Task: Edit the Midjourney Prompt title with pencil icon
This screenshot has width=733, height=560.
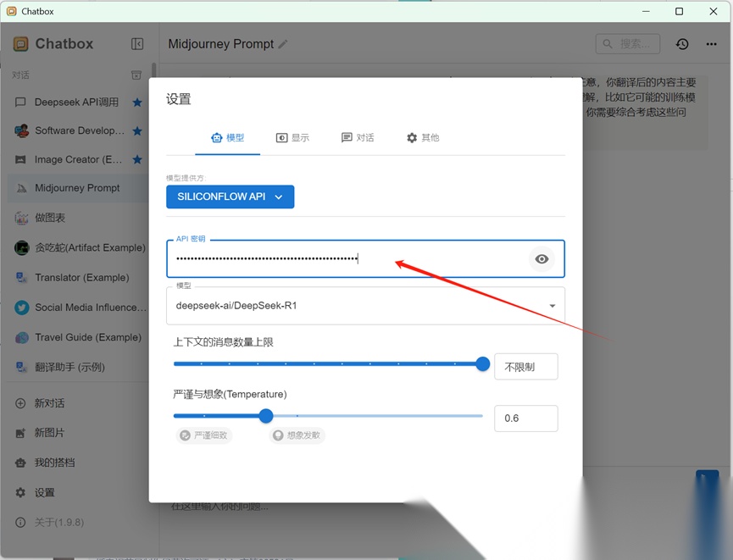Action: coord(283,44)
